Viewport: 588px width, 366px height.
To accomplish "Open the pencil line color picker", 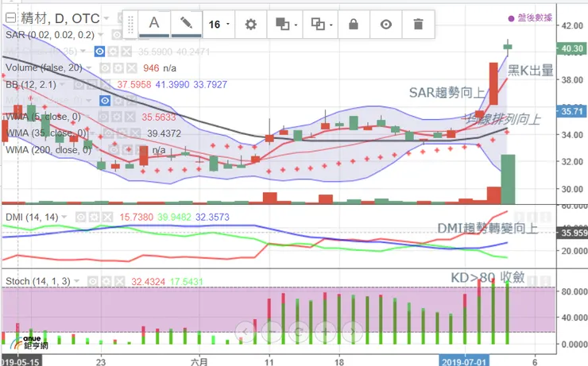I will coord(187,24).
